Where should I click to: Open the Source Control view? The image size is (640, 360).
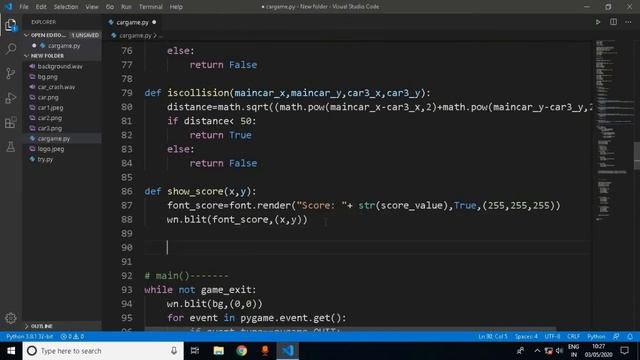pyautogui.click(x=11, y=73)
